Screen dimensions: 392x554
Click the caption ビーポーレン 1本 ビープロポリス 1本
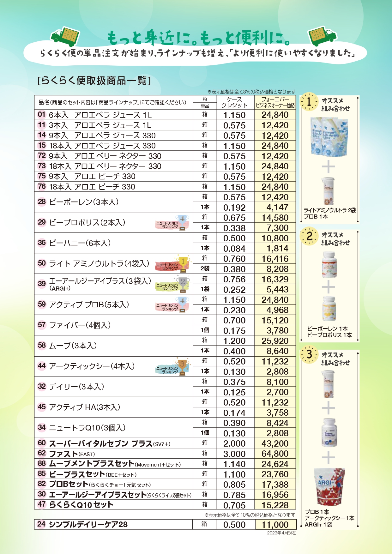click(x=329, y=332)
